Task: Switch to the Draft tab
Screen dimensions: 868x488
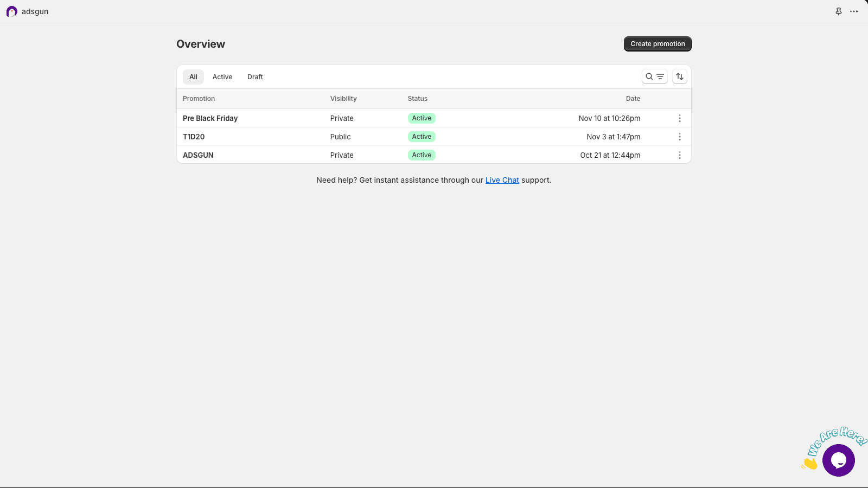Action: (x=255, y=77)
